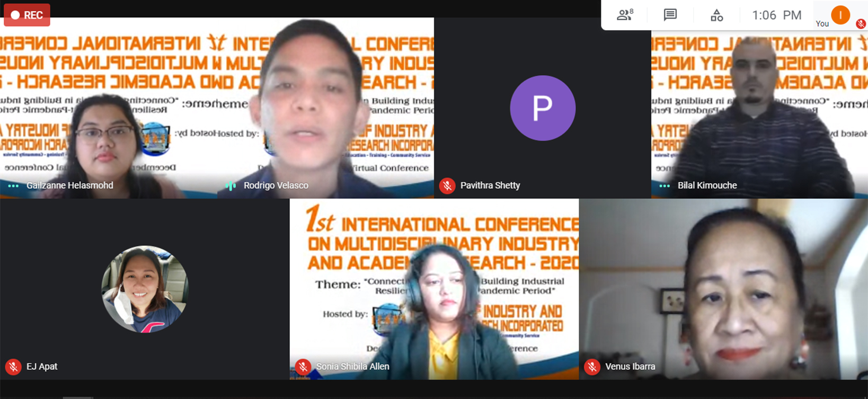This screenshot has height=399, width=868.
Task: Open the activities shapes icon
Action: coord(716,15)
